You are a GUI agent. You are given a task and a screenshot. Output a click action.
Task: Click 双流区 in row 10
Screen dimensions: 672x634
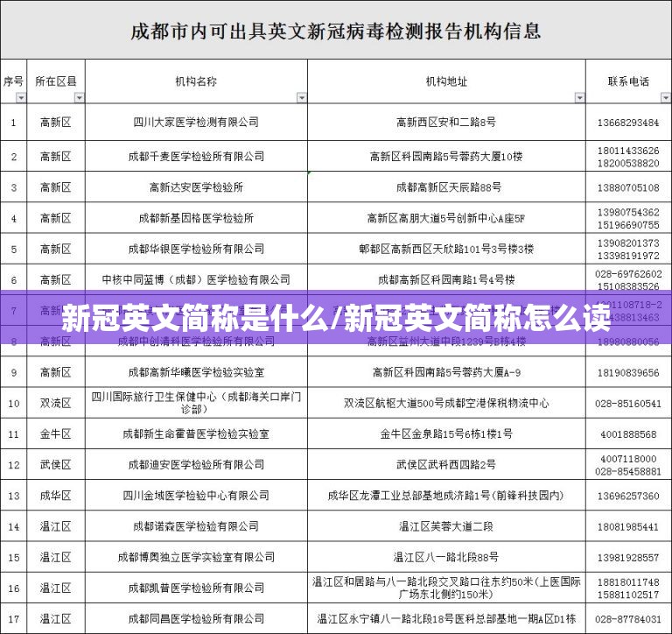tap(56, 403)
